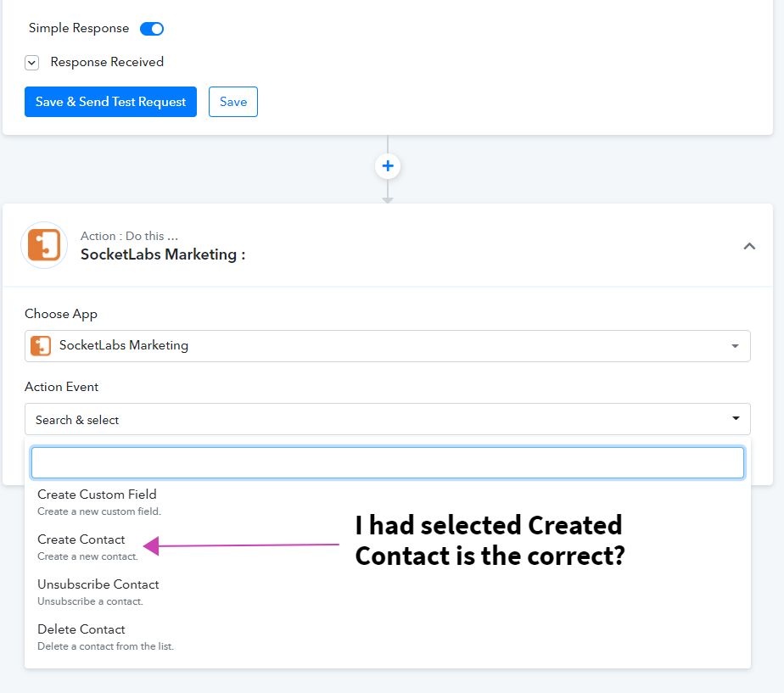
Task: Click the 'SocketLabs Marketing :' heading
Action: tap(163, 254)
